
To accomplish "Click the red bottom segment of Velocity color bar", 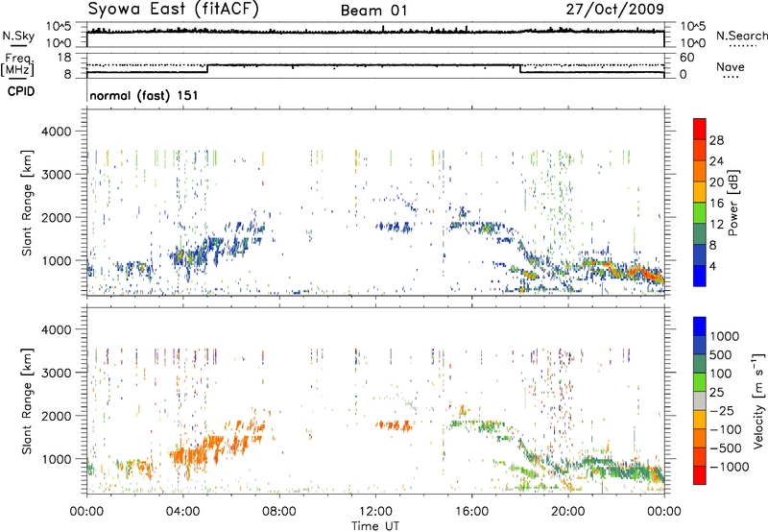I will (700, 475).
